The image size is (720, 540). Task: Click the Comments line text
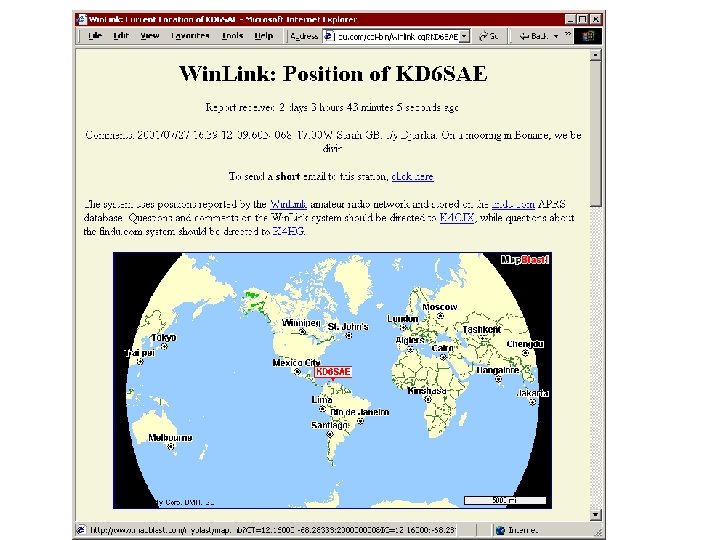333,141
